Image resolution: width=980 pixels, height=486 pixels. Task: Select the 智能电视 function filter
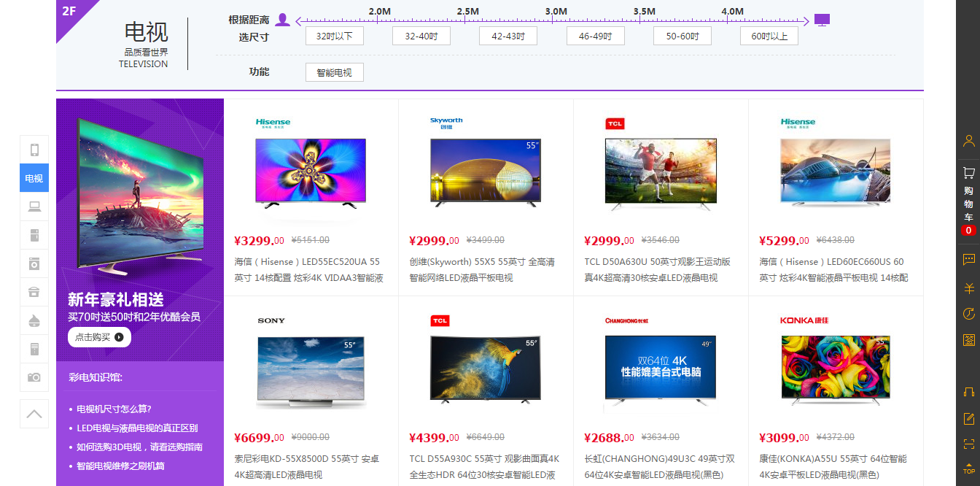335,72
